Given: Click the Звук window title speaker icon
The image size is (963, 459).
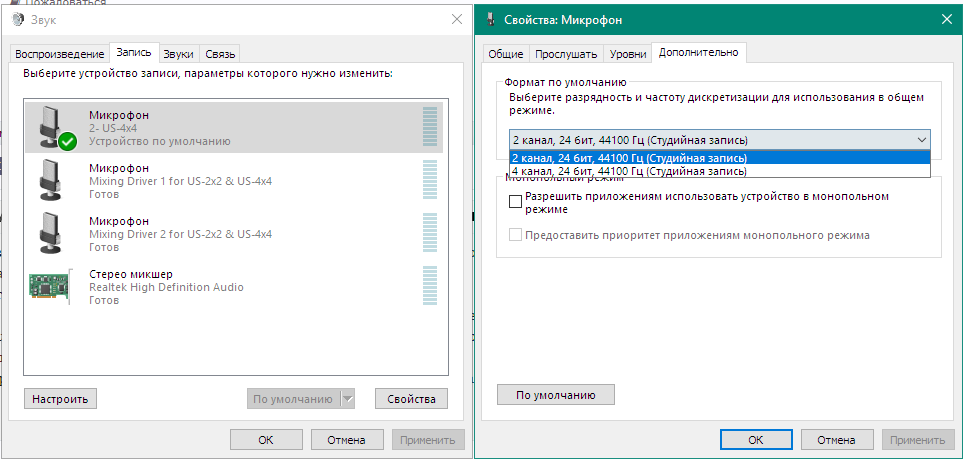Looking at the screenshot, I should point(20,20).
